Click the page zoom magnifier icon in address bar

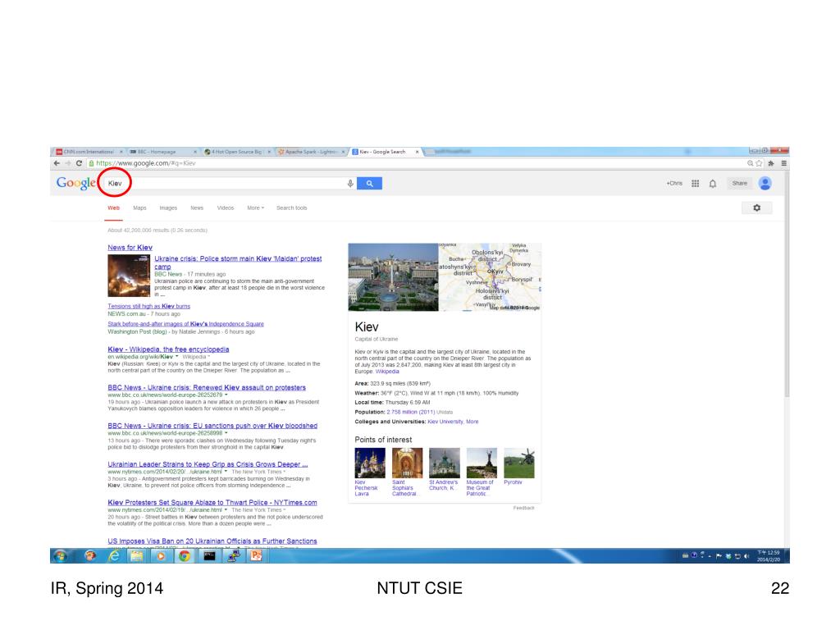(750, 163)
